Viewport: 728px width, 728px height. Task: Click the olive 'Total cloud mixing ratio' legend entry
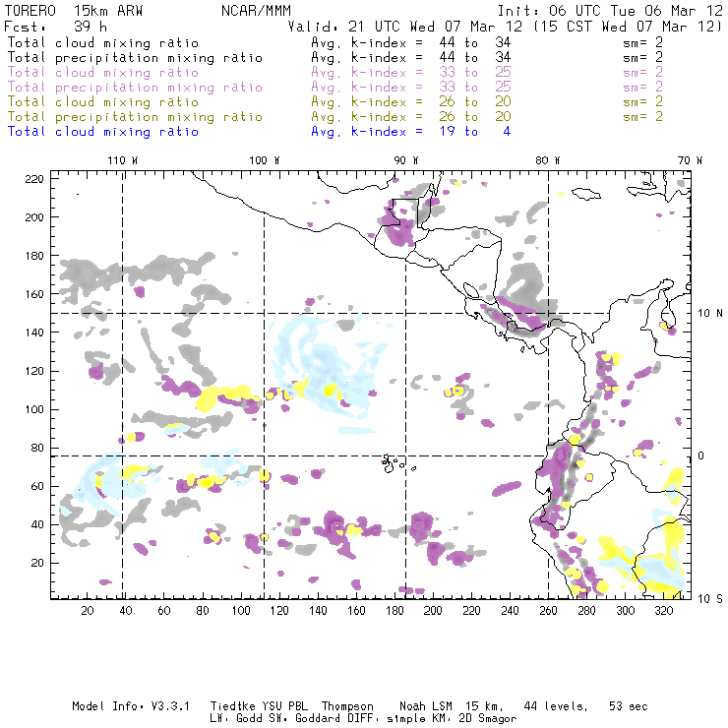tap(103, 101)
